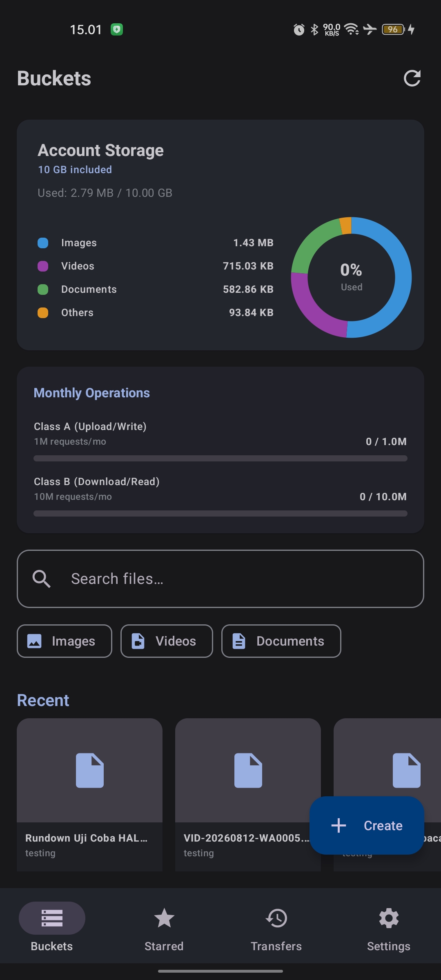This screenshot has width=441, height=980.
Task: Tap the alarm clock status bar icon
Action: [299, 29]
